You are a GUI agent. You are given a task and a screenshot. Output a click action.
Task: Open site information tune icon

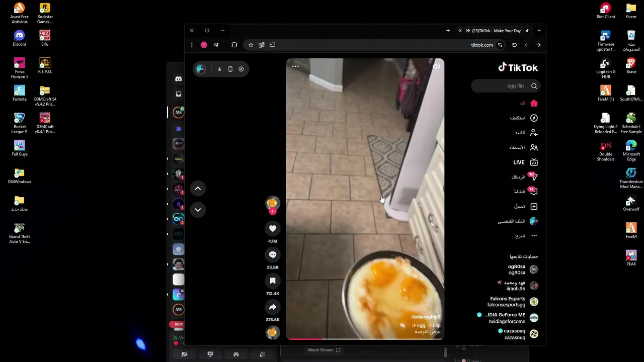click(x=500, y=45)
